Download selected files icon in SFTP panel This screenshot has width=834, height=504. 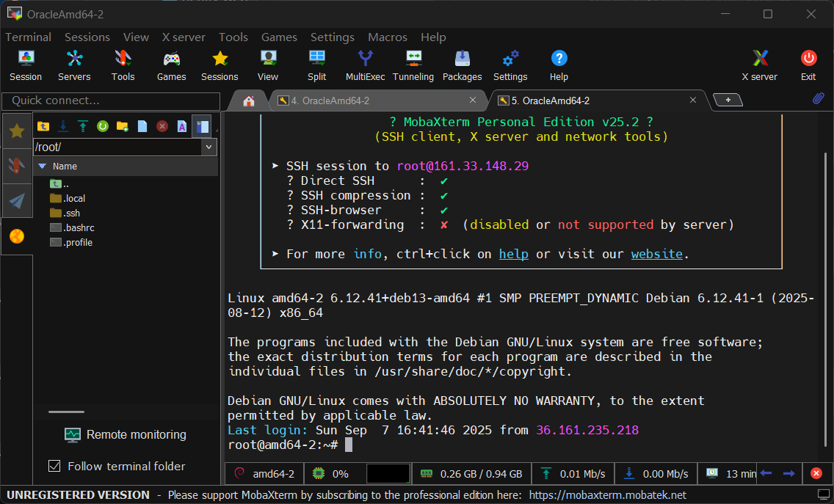point(63,126)
